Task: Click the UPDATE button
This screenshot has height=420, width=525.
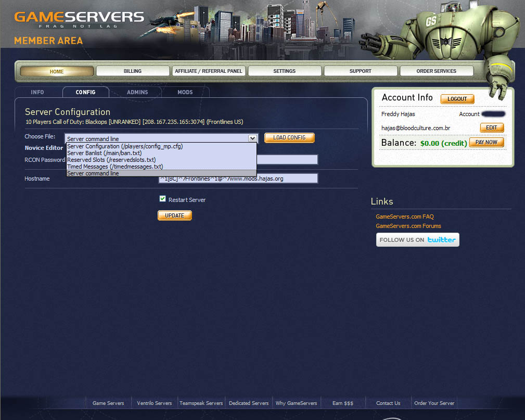Action: (x=175, y=215)
